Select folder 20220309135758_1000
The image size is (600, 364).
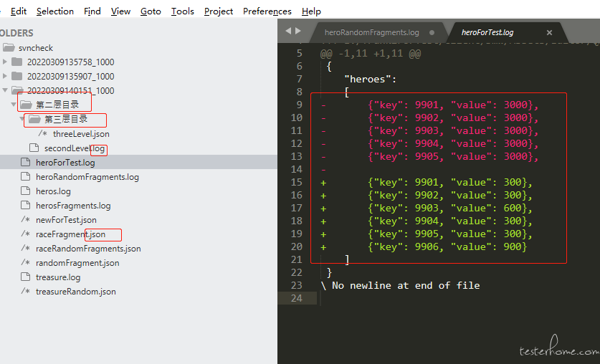click(x=70, y=62)
